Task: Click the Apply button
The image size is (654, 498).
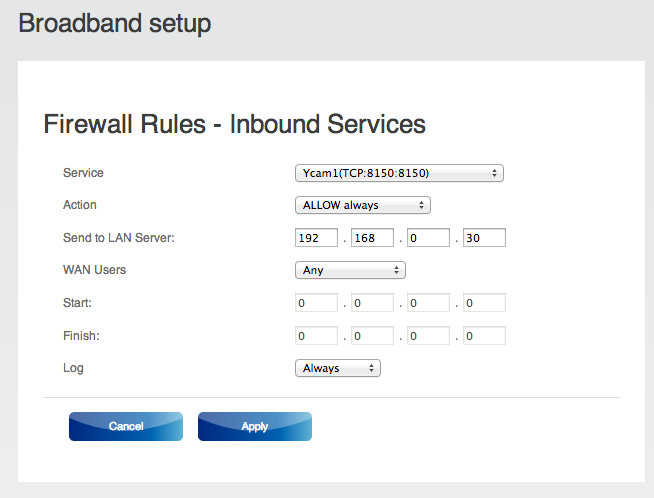Action: (255, 426)
